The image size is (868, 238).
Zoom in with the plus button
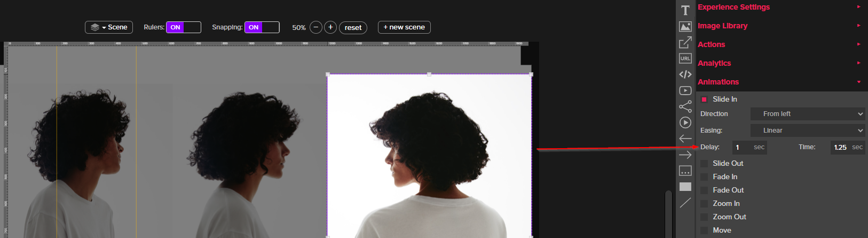[330, 27]
